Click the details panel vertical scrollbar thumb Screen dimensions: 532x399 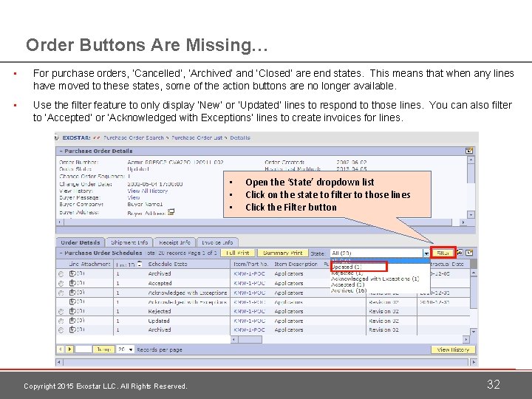point(471,173)
